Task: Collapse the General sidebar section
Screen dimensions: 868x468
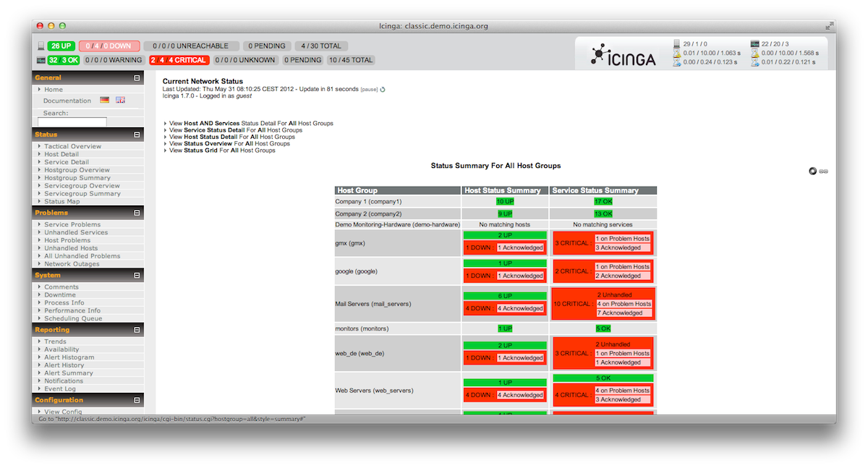Action: [x=137, y=77]
